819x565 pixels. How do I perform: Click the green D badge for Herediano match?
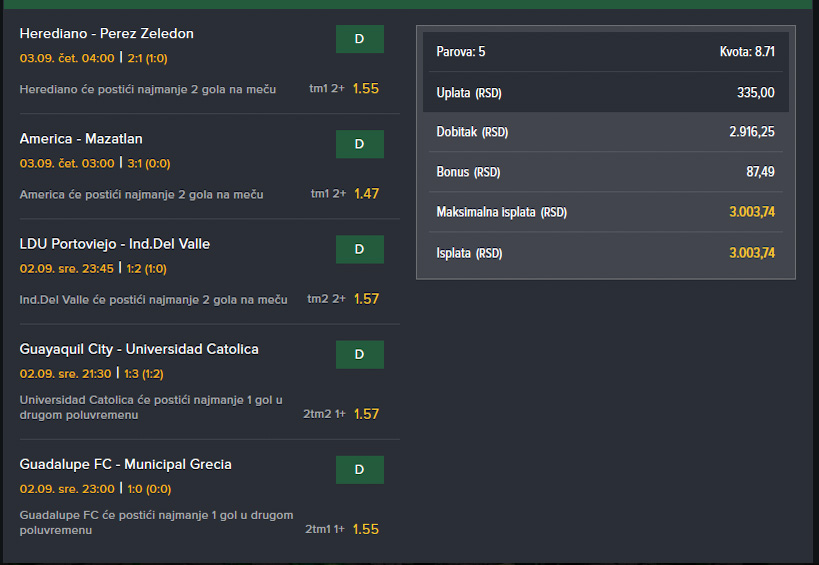click(359, 39)
